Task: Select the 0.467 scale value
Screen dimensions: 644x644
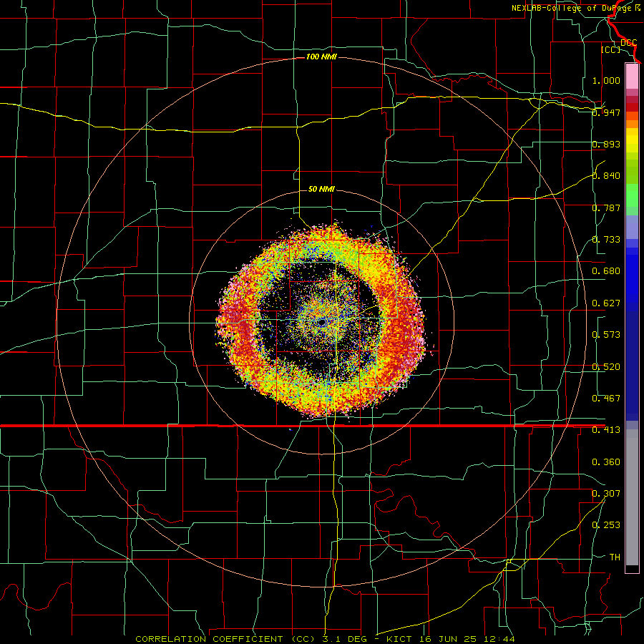Action: click(606, 399)
